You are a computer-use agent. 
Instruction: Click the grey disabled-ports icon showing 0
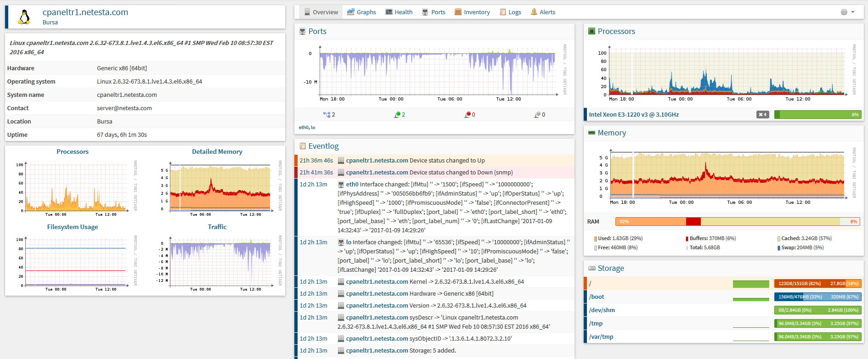click(x=537, y=114)
